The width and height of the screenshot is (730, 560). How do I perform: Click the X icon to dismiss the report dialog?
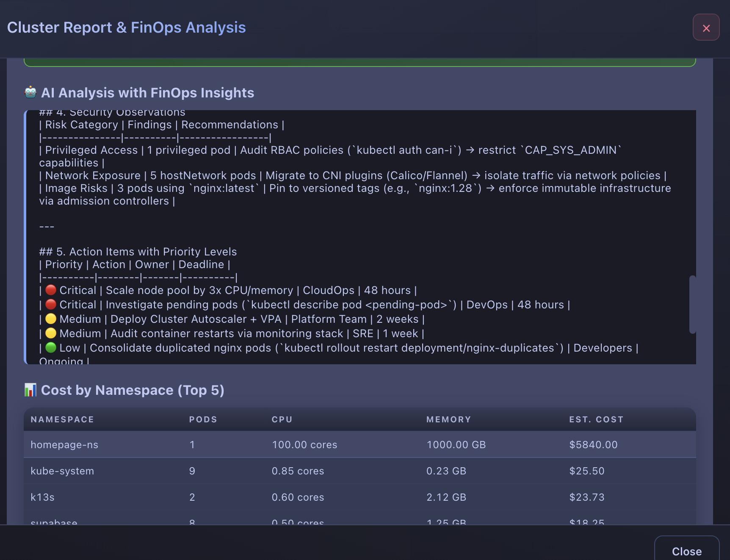pos(706,28)
